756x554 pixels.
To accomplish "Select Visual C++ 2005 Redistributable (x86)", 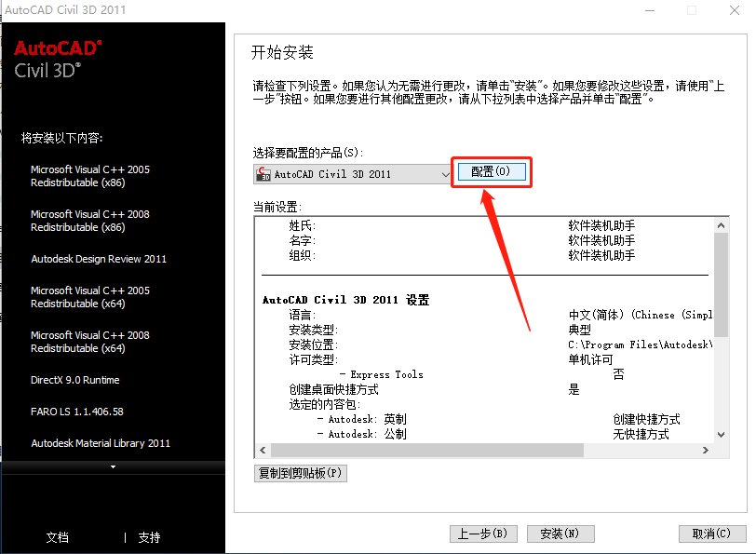I will (x=90, y=177).
